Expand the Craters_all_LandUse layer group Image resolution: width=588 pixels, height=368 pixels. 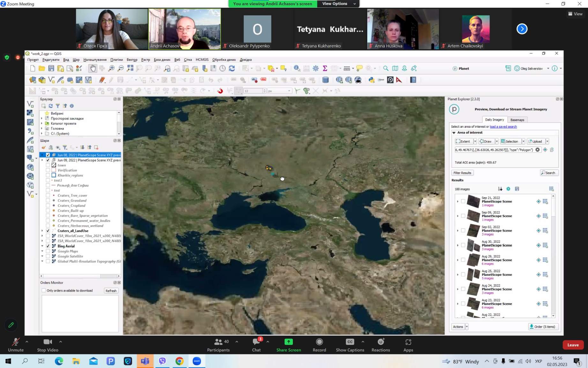tap(42, 231)
